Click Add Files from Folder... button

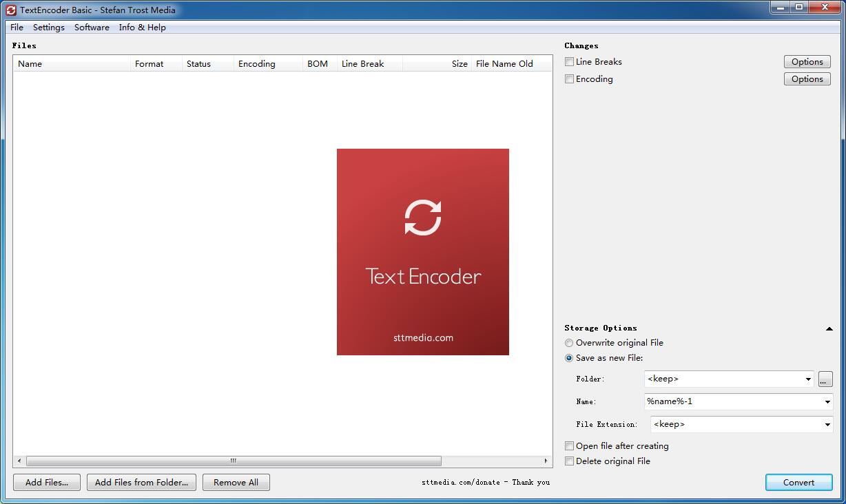(x=141, y=483)
